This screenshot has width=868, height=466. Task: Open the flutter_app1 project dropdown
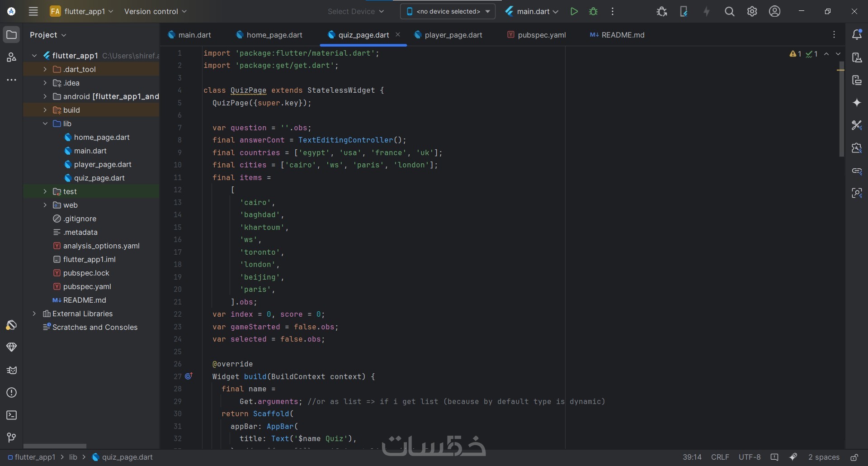point(81,11)
